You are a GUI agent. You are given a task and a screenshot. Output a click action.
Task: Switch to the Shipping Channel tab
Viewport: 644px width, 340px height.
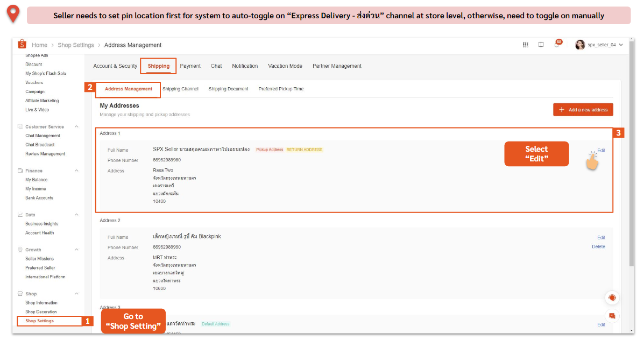(x=180, y=89)
